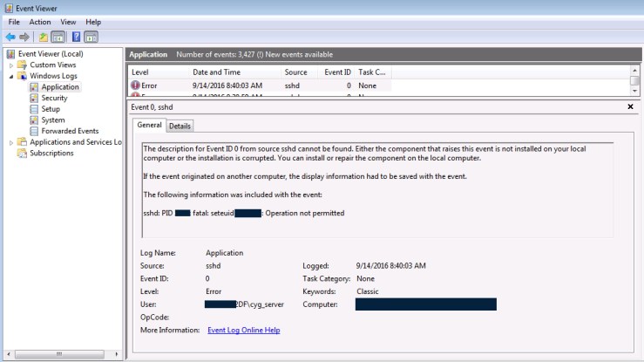The image size is (644, 362).
Task: Click the blue Help toolbar icon
Action: click(76, 37)
